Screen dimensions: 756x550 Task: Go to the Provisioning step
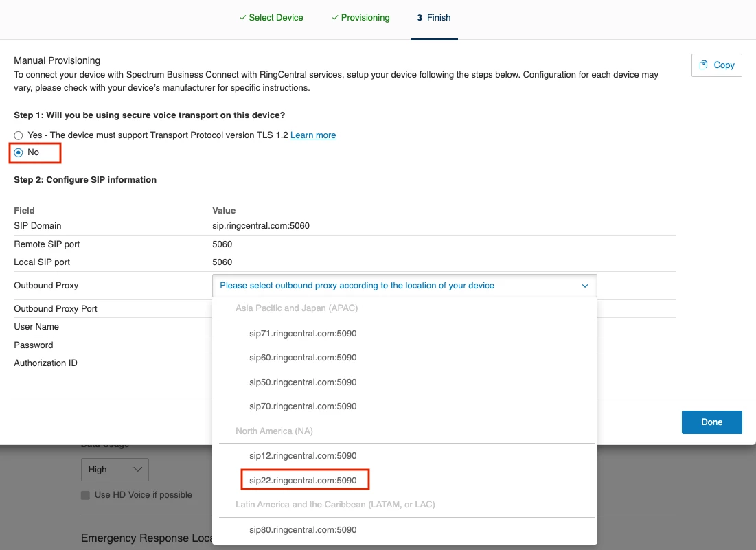point(360,18)
